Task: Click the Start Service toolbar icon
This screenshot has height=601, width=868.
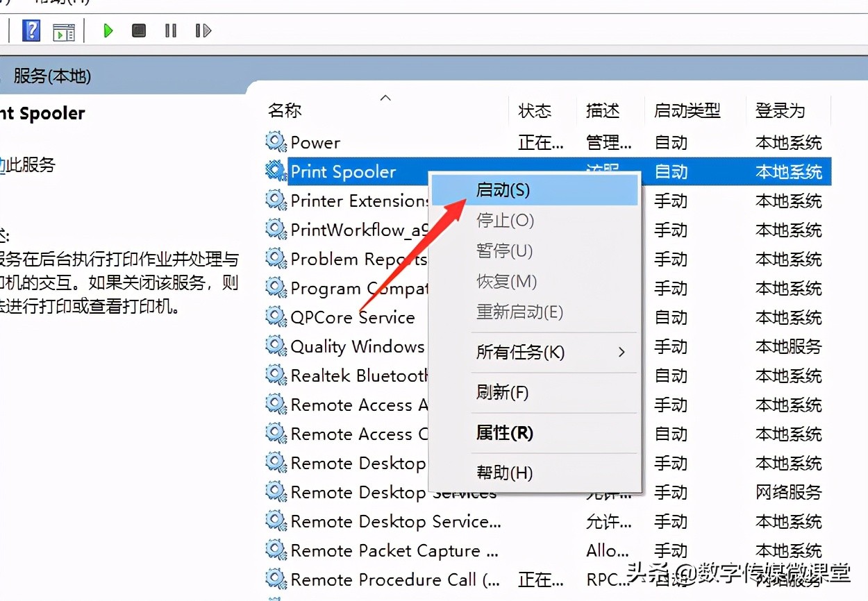Action: (x=108, y=30)
